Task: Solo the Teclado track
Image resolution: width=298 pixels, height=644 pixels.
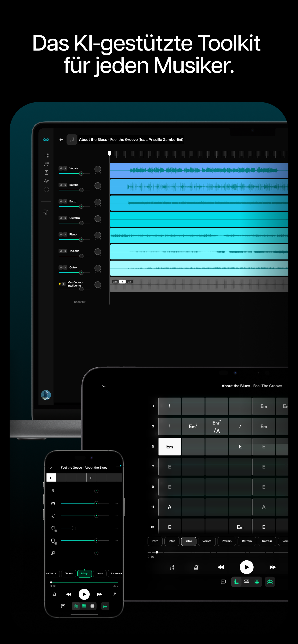Action: pos(65,251)
